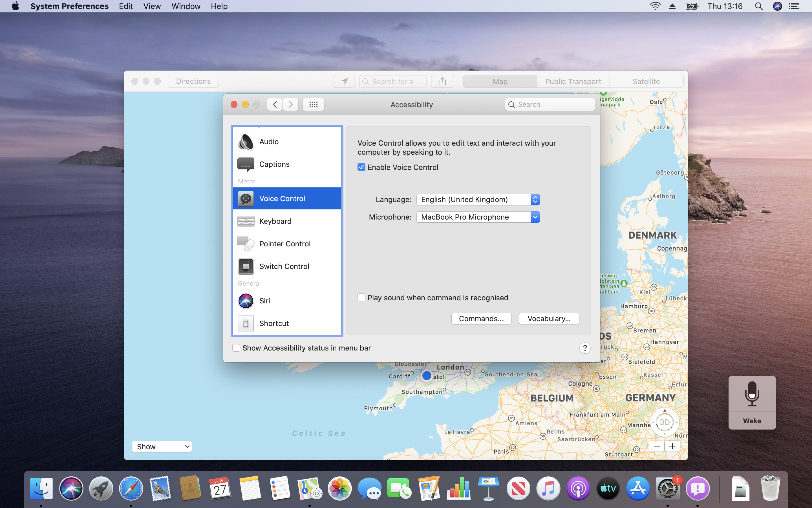Open Edit menu
812x508 pixels.
point(126,6)
